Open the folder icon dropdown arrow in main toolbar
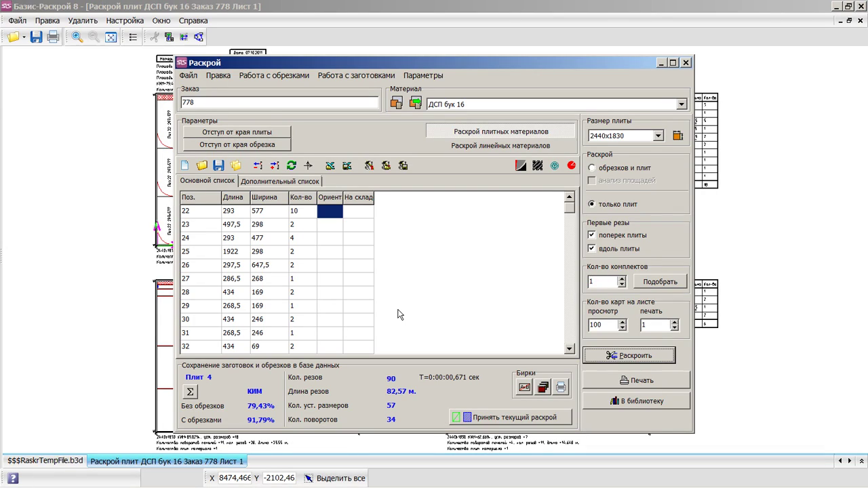The width and height of the screenshot is (868, 488). tap(24, 37)
